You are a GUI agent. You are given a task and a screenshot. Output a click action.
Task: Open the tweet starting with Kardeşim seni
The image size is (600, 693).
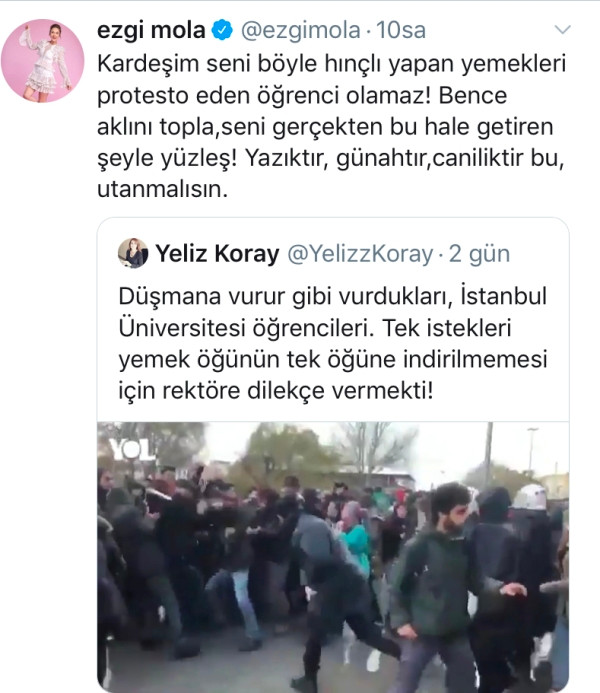(331, 126)
